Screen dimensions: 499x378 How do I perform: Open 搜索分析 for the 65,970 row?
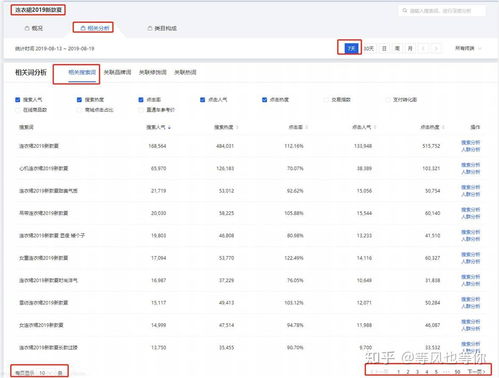[470, 165]
